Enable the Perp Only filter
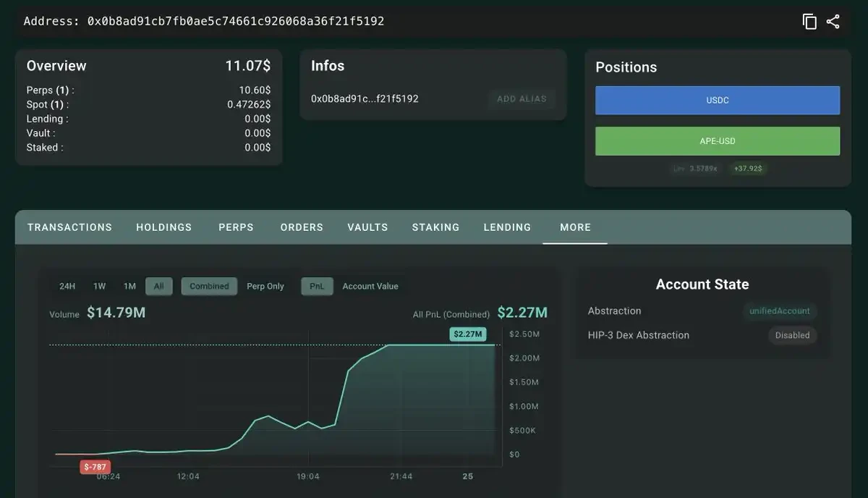 [265, 286]
